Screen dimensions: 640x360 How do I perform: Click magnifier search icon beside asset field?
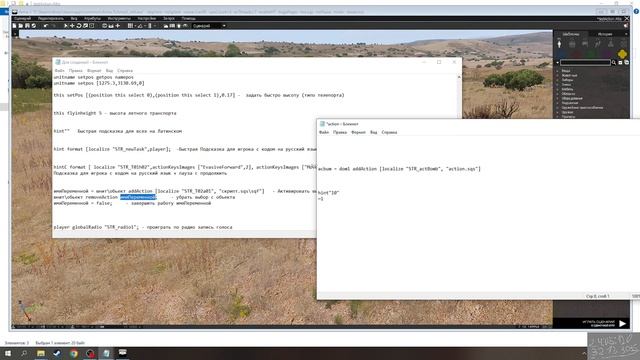point(614,62)
